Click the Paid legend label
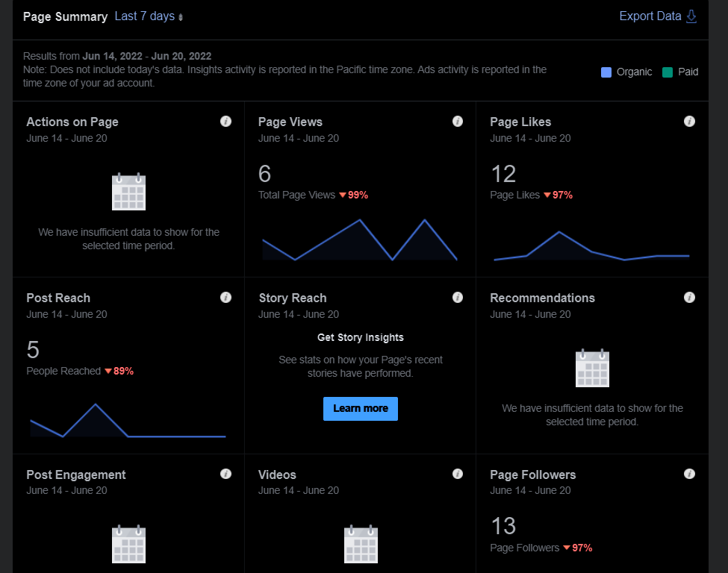Screen dimensions: 728x573 [688, 72]
